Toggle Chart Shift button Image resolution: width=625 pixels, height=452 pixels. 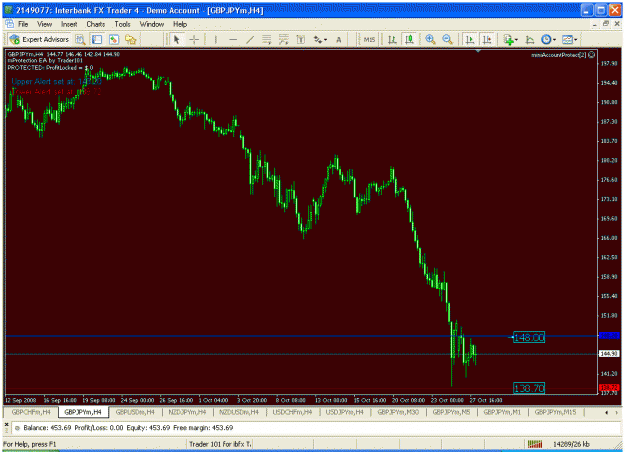[487, 39]
